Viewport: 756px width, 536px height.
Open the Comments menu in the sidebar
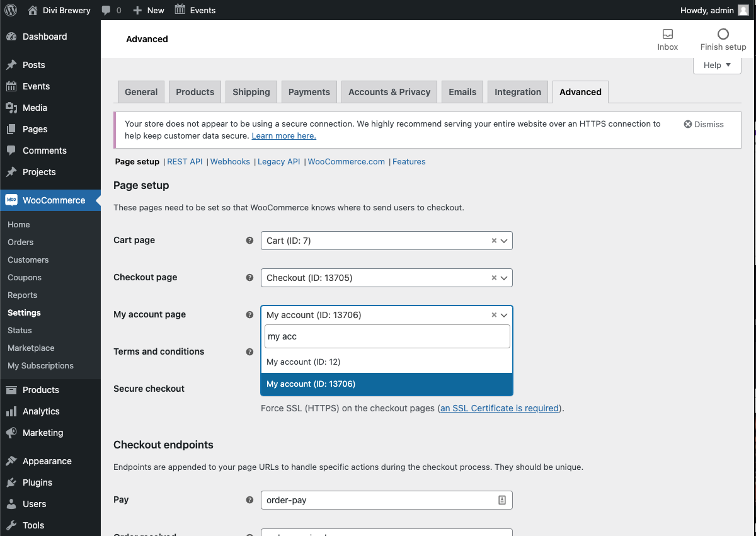[x=50, y=151]
